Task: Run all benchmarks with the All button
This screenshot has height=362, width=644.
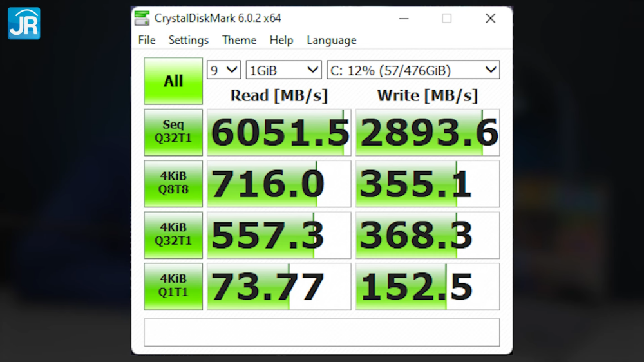Action: pyautogui.click(x=173, y=81)
